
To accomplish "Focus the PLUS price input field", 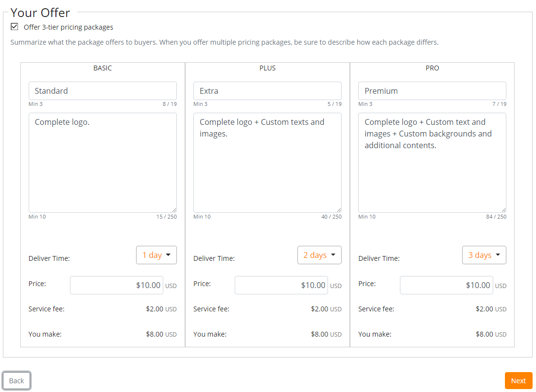I will (x=281, y=285).
